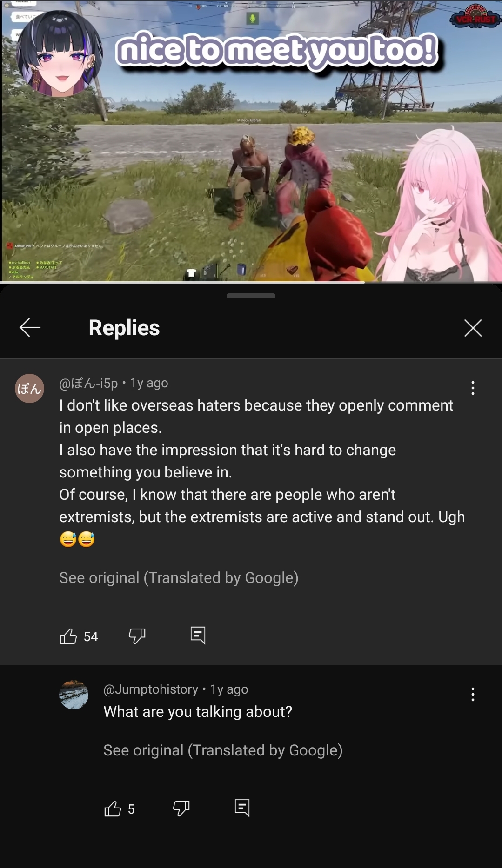Open the @Jumptohistory username

[151, 689]
